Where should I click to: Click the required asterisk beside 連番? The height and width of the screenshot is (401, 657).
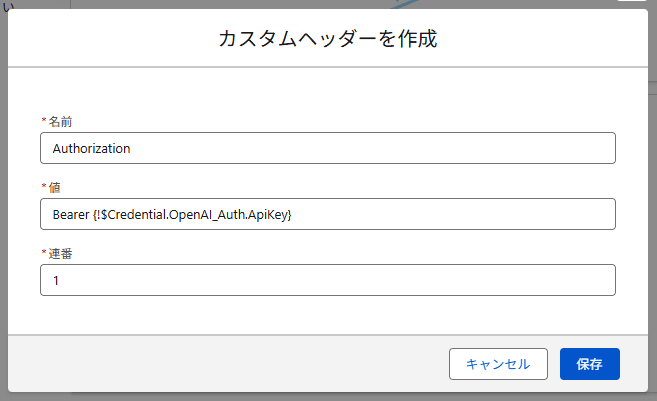[x=43, y=253]
